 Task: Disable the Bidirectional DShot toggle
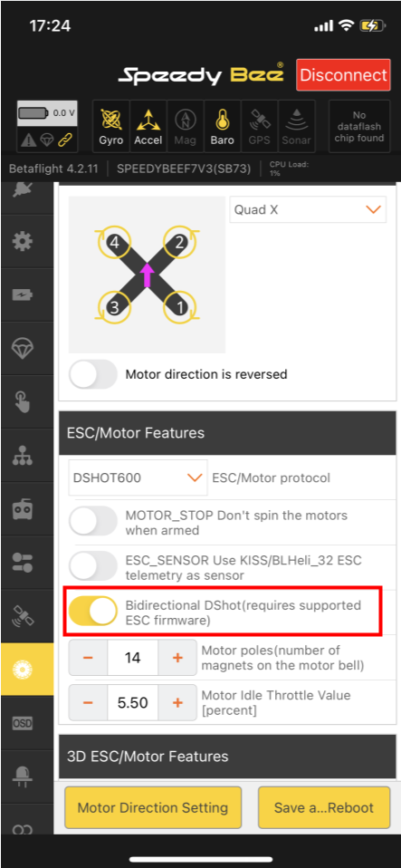93,612
